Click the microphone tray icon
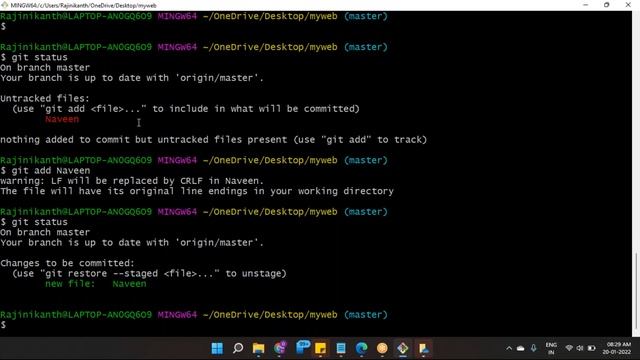 [533, 348]
